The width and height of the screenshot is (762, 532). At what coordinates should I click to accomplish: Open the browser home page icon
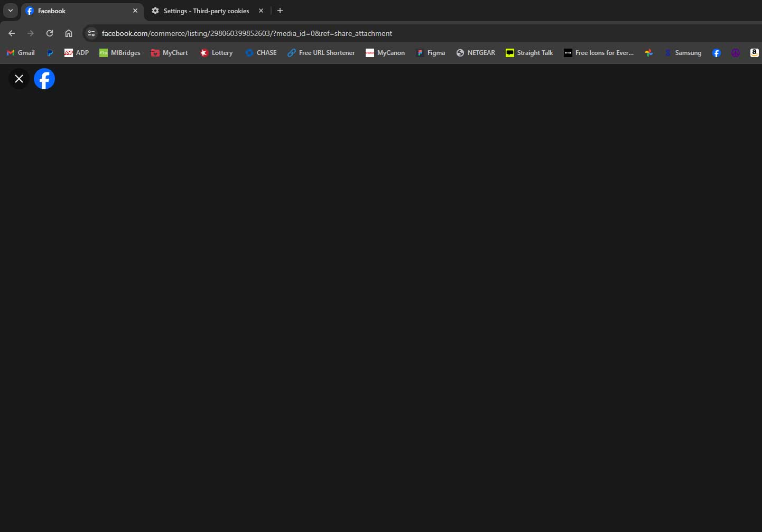pyautogui.click(x=69, y=33)
